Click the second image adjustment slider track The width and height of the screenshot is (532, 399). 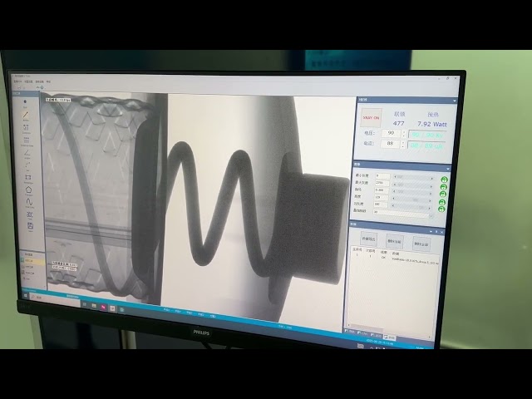coord(413,185)
